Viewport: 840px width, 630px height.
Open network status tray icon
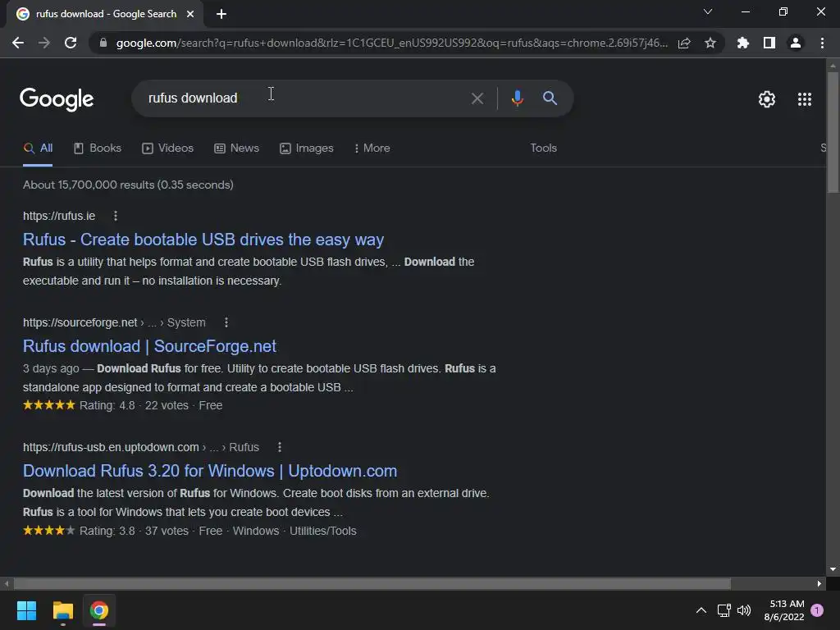[724, 610]
